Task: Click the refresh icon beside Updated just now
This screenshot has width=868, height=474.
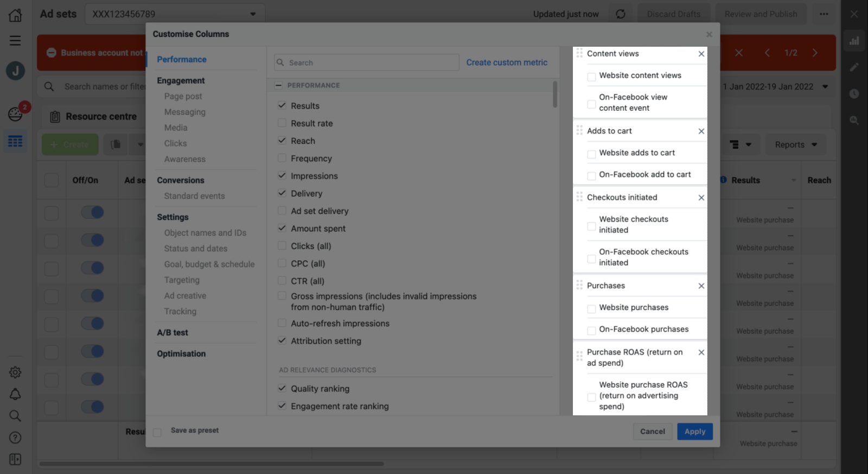Action: point(621,14)
